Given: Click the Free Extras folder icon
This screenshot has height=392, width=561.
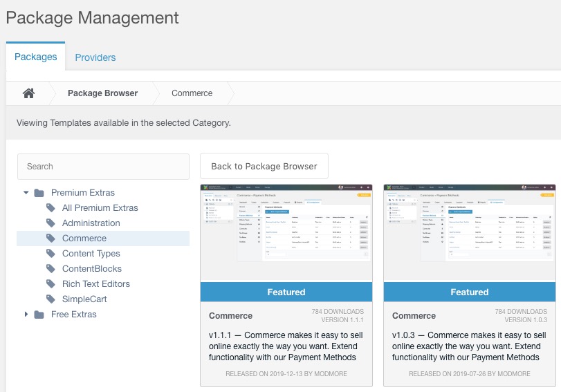Looking at the screenshot, I should pos(39,315).
